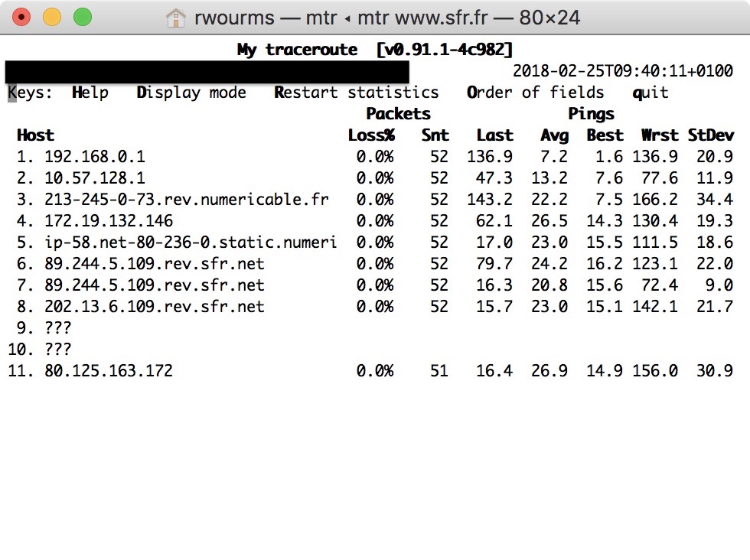Screen dimensions: 750x560
Task: Click the final hop 80.125.163.172
Action: [109, 371]
